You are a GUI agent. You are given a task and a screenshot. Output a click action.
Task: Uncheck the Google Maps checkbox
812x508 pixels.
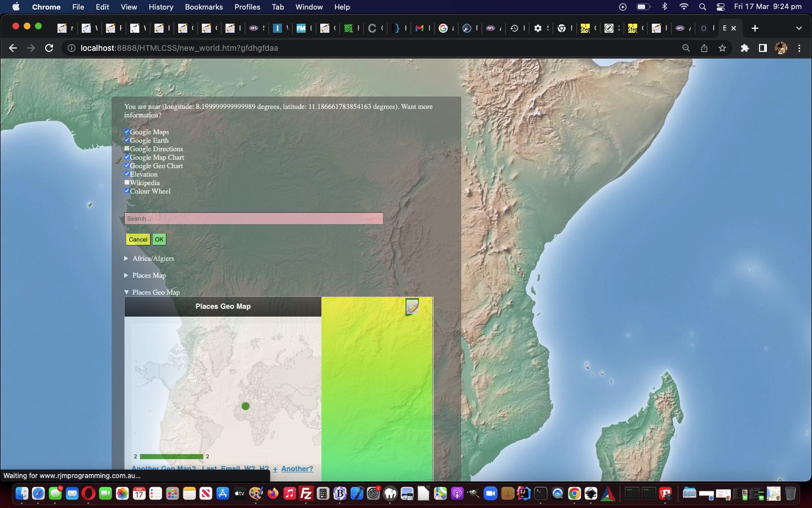[127, 132]
